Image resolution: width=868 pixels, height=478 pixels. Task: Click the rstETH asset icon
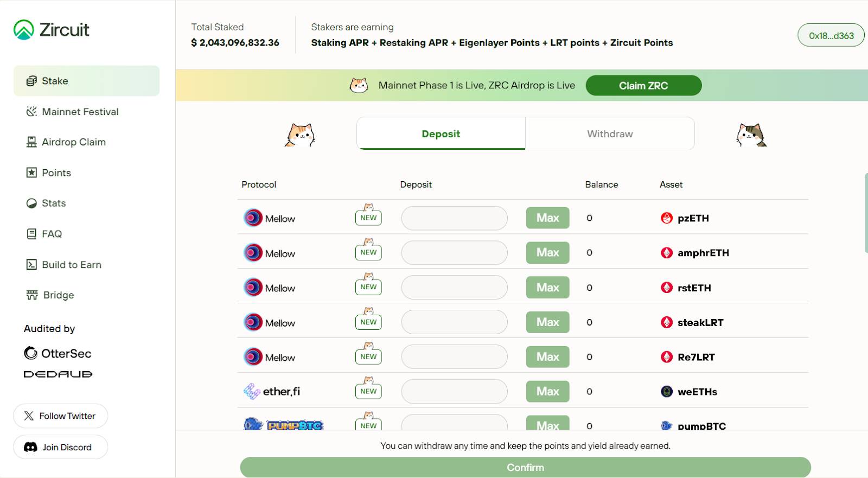667,288
